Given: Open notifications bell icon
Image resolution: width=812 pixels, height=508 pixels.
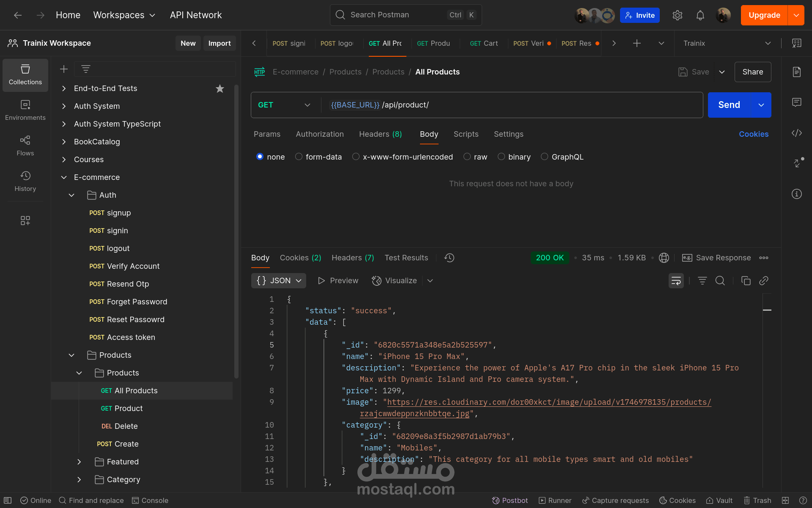Looking at the screenshot, I should [x=700, y=15].
